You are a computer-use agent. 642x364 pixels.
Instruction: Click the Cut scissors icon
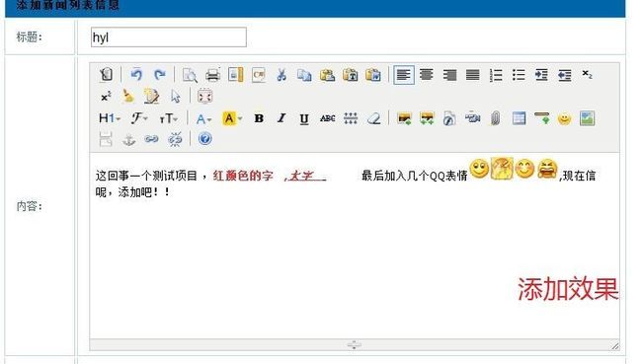point(281,74)
